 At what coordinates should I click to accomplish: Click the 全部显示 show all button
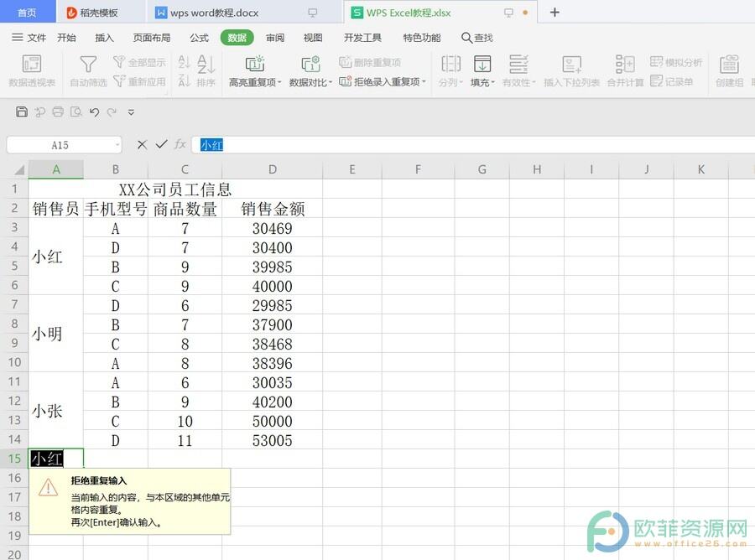point(139,62)
